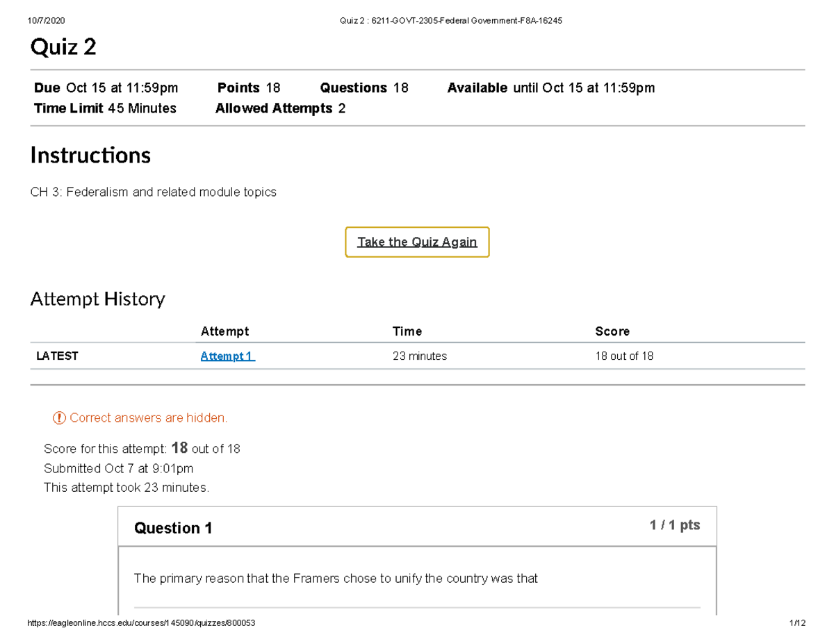Click the 1 / 1 pts label
Screen dimensions: 834x644
[675, 526]
